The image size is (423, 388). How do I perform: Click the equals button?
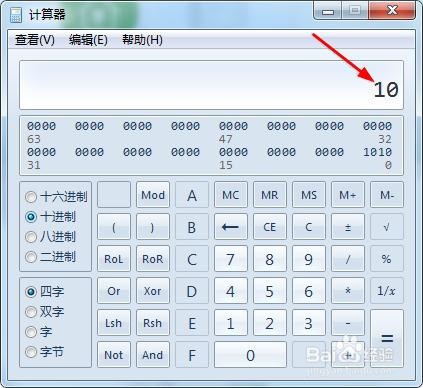click(x=387, y=339)
